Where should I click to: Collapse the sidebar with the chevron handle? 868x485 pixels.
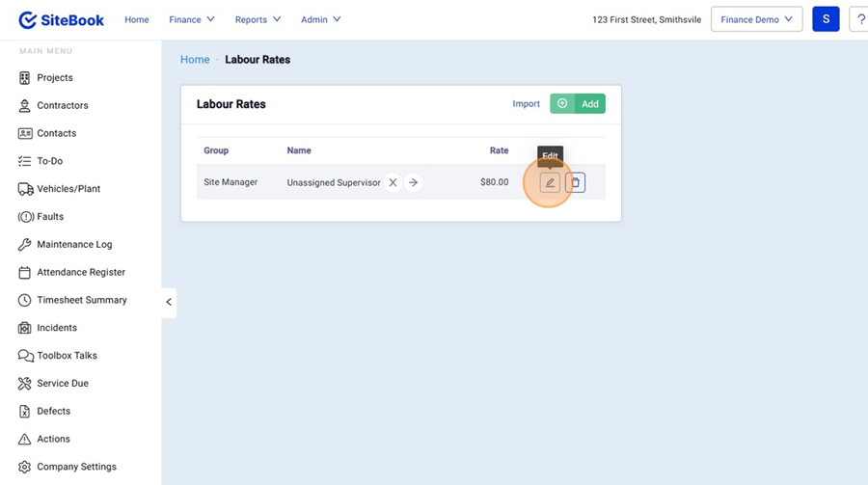tap(169, 302)
